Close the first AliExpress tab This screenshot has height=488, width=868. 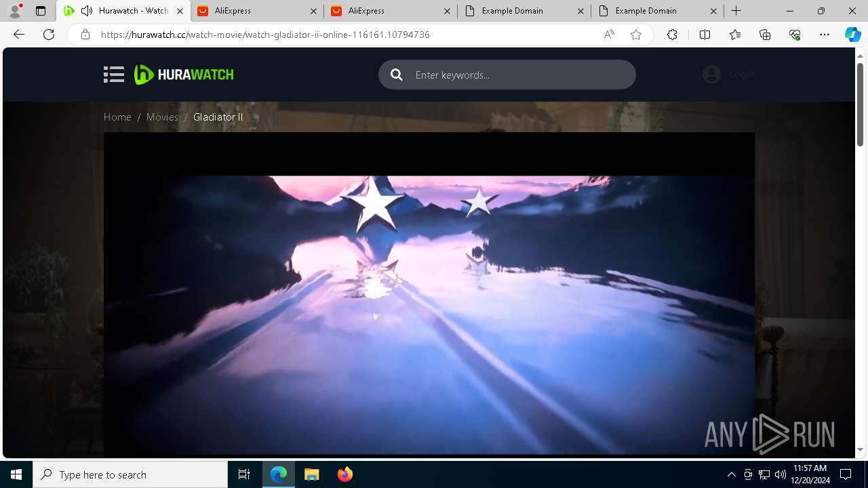(x=313, y=11)
